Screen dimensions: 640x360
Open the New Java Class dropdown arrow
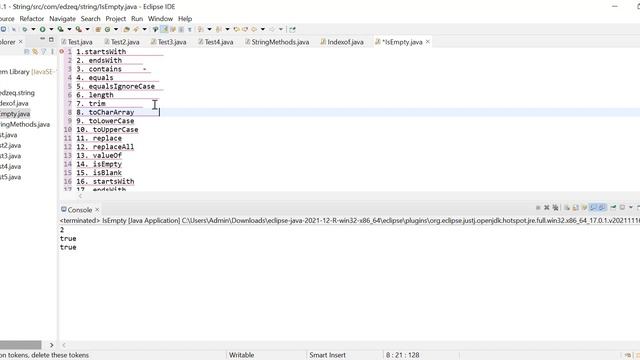point(116,29)
